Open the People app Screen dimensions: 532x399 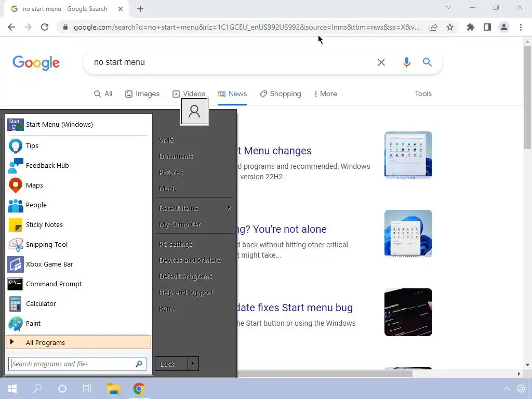tap(78, 205)
